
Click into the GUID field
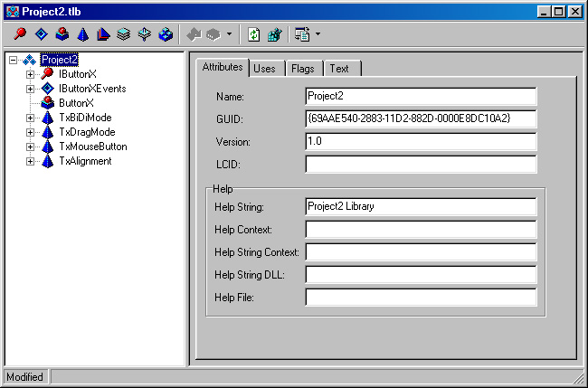pyautogui.click(x=421, y=119)
